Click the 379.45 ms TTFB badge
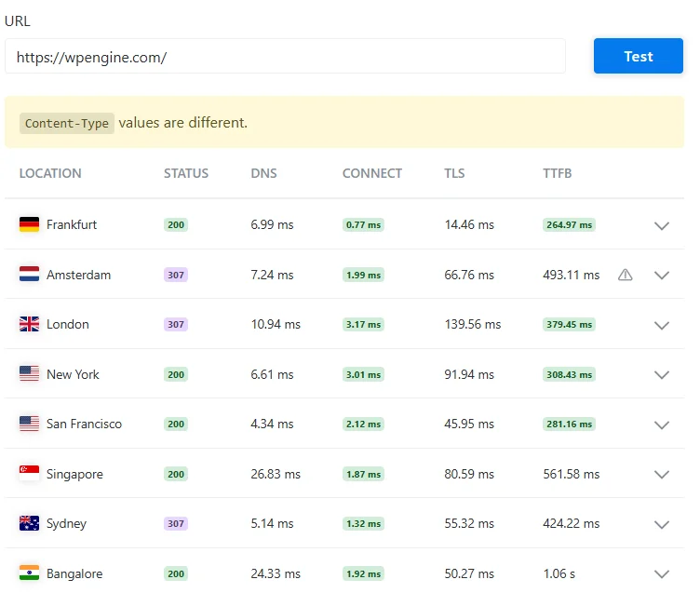 (569, 324)
